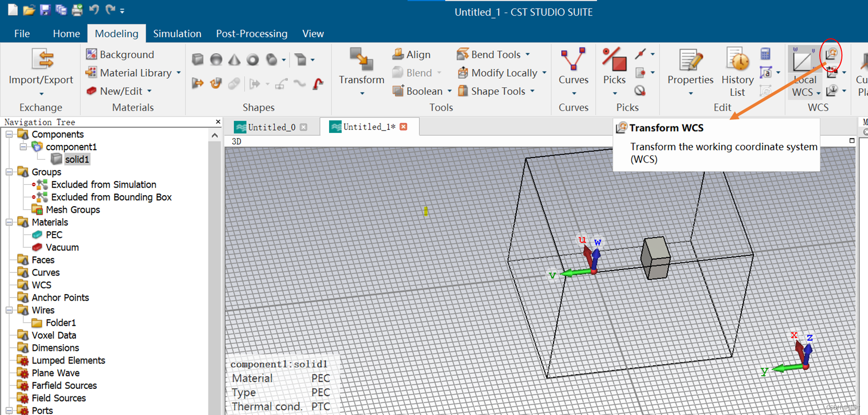Click the Pick Points icon
Viewport: 868px width, 415px height.
coord(640,54)
